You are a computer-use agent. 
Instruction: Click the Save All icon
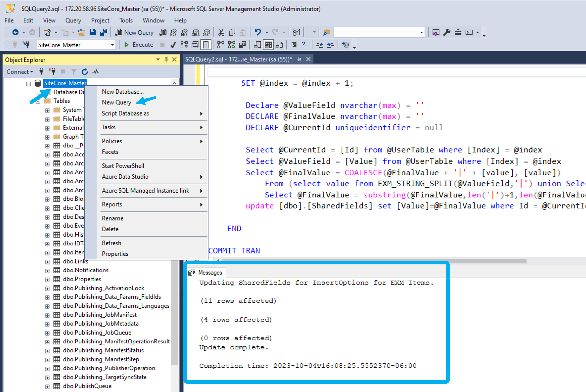tap(103, 32)
